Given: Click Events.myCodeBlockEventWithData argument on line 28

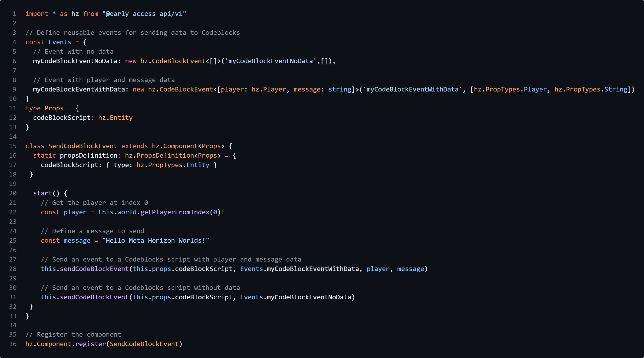Looking at the screenshot, I should [300, 269].
